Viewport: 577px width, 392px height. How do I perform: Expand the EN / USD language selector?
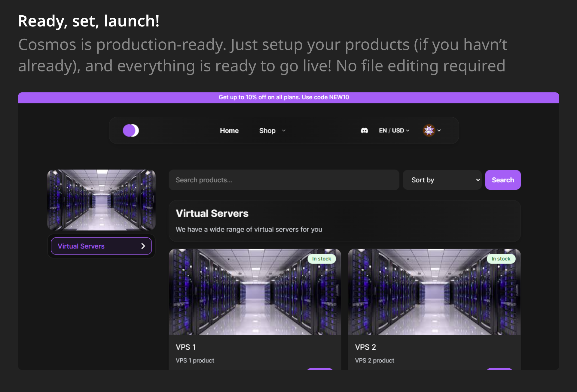click(x=394, y=131)
